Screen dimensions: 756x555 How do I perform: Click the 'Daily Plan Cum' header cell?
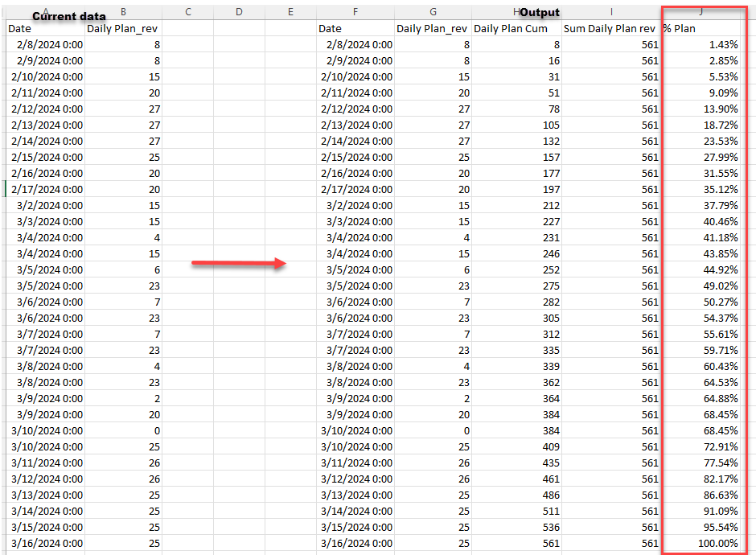[516, 28]
